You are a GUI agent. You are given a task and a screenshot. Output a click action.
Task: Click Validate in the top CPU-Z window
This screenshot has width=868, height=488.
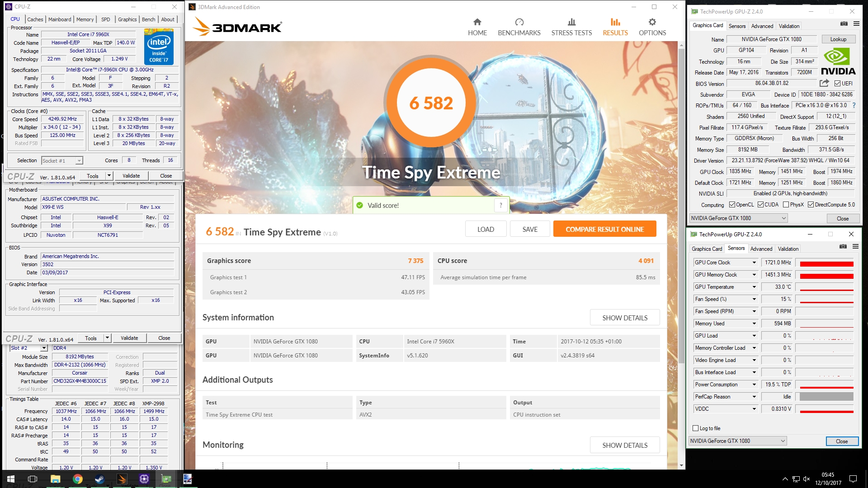click(131, 176)
